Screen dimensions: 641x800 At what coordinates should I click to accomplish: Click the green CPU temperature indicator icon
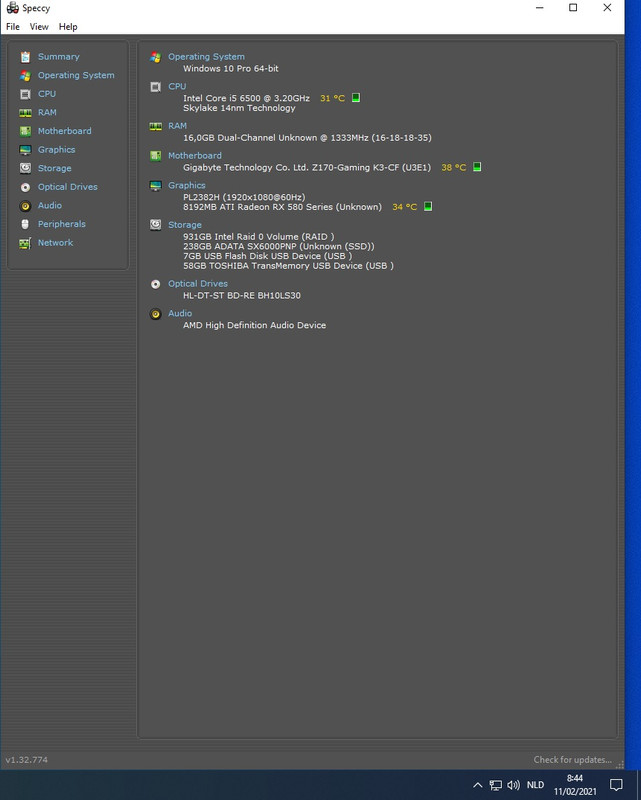tap(356, 97)
